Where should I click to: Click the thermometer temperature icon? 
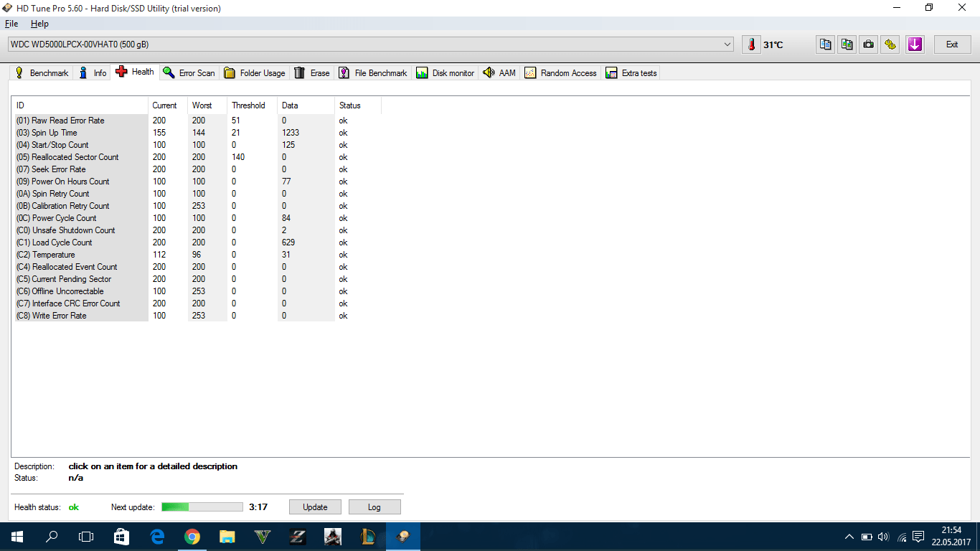(x=751, y=44)
